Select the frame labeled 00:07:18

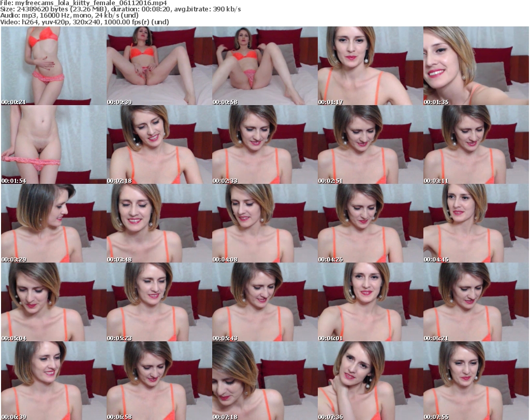[264, 381]
